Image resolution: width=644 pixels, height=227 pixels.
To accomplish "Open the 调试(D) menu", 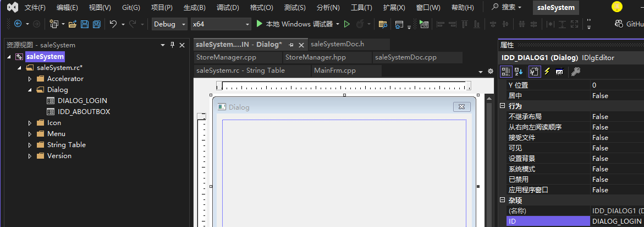I will pos(228,7).
